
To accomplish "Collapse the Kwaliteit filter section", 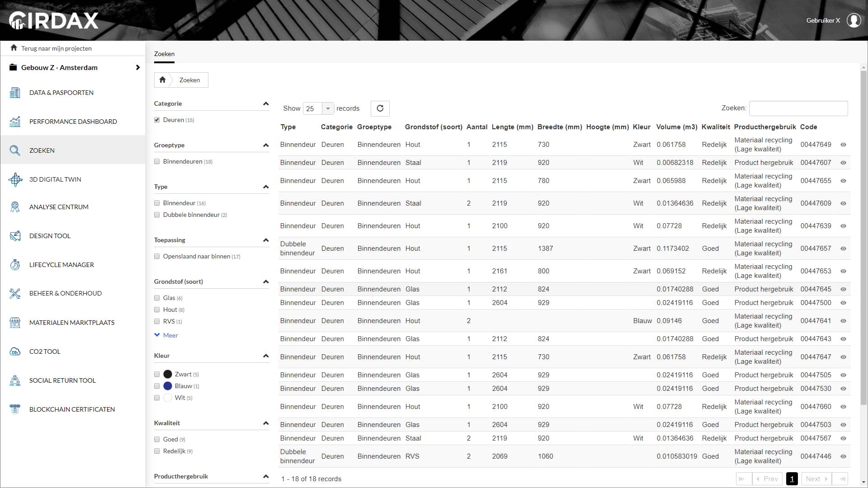I will pyautogui.click(x=266, y=423).
